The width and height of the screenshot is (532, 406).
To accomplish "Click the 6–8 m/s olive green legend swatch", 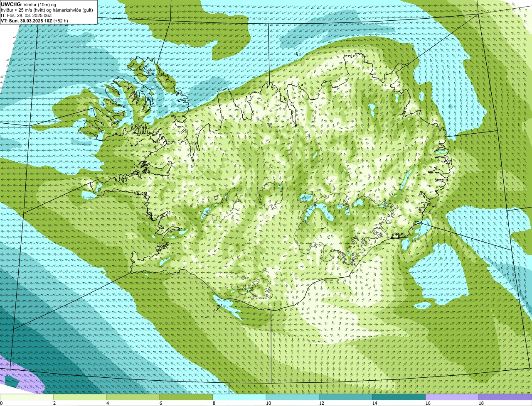I will tap(186, 397).
